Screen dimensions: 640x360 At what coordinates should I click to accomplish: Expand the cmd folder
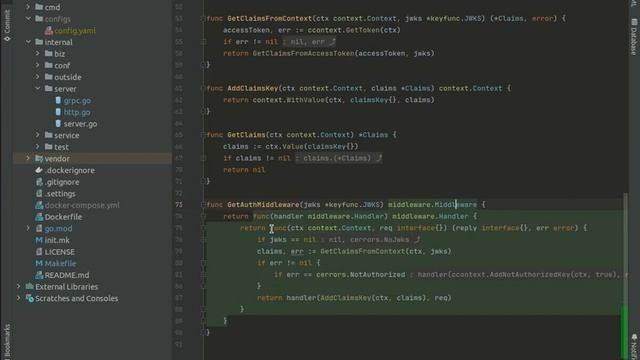(x=28, y=7)
